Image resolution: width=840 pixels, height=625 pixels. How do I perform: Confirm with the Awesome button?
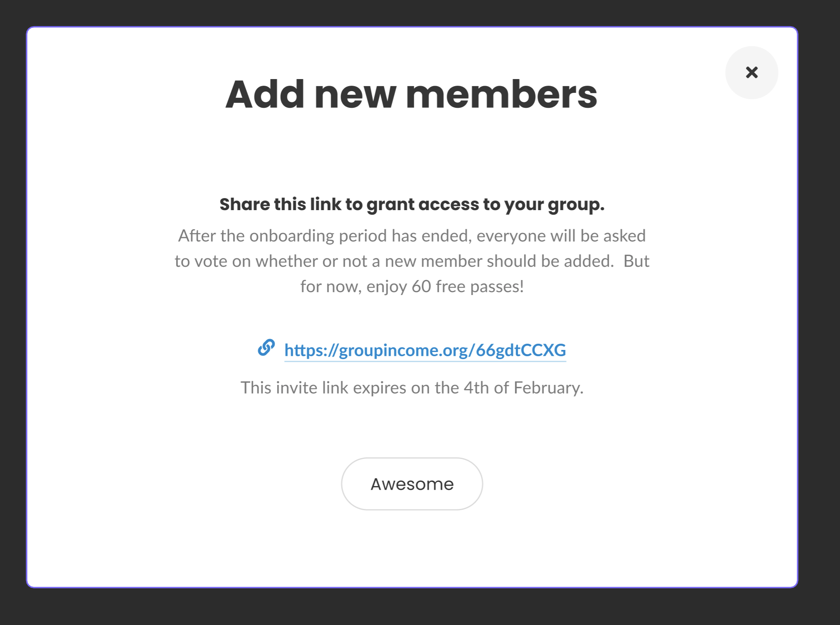click(x=412, y=484)
